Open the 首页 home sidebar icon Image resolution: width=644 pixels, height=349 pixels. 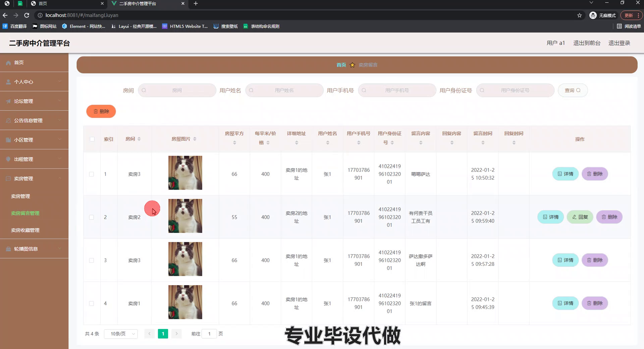pos(8,63)
